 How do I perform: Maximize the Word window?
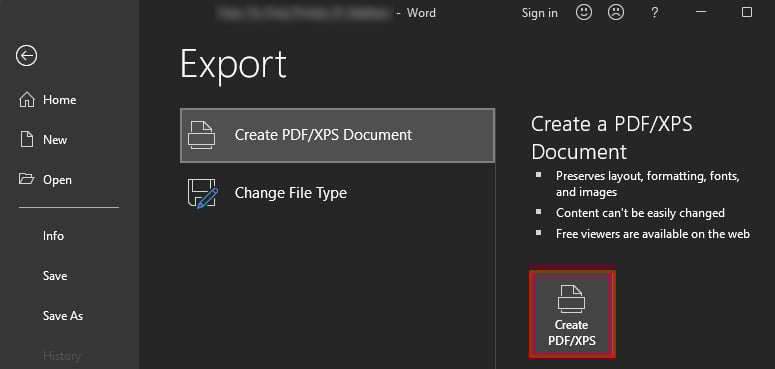pos(747,12)
